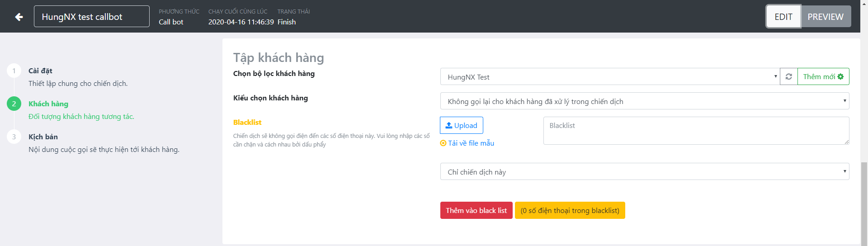868x246 pixels.
Task: Click the campaign name field
Action: [91, 17]
